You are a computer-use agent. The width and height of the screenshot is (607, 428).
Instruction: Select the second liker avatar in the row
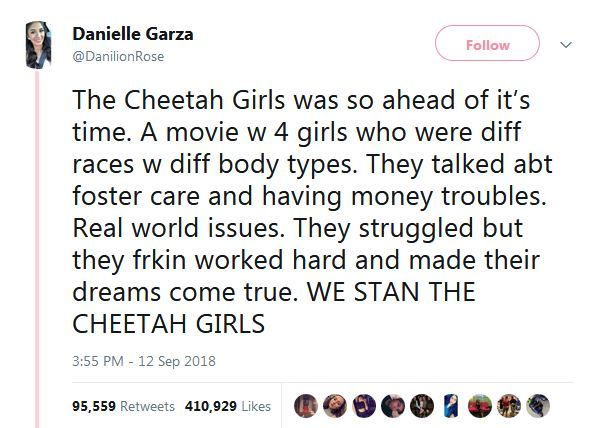pyautogui.click(x=335, y=405)
